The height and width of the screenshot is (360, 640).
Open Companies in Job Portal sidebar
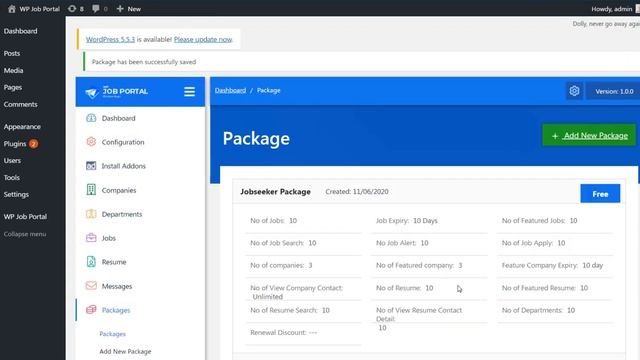[x=119, y=190]
